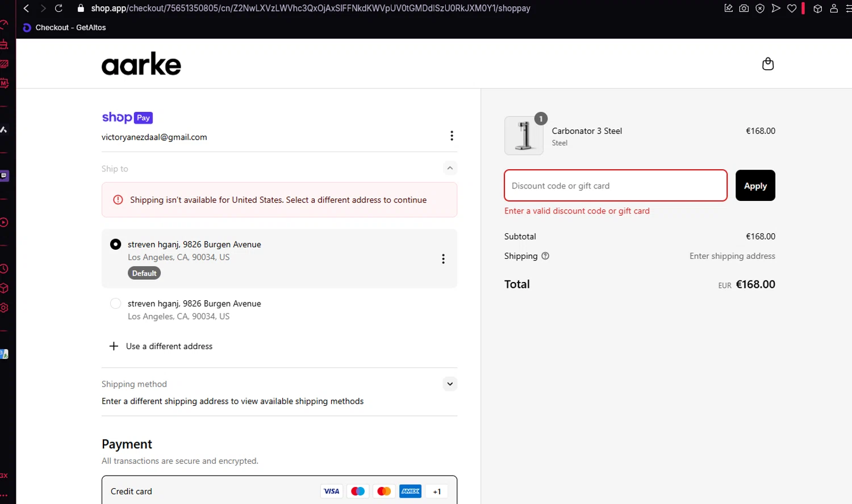
Task: Expand the Shipping method section chevron
Action: click(x=450, y=384)
